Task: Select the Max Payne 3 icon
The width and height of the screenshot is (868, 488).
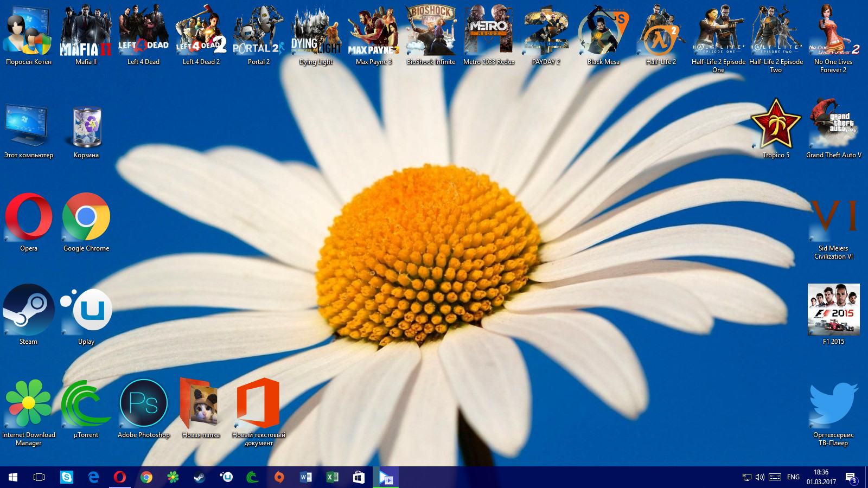Action: tap(373, 35)
